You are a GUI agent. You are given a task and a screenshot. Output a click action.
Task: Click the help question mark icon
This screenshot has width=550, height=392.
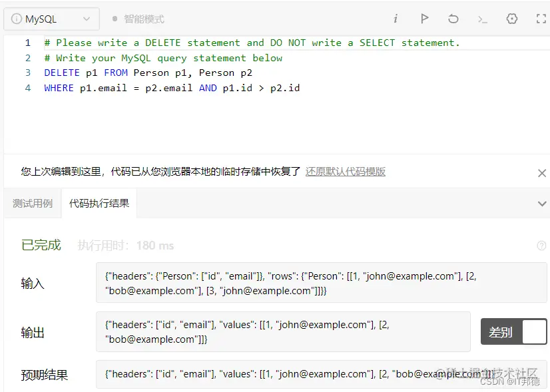(541, 246)
